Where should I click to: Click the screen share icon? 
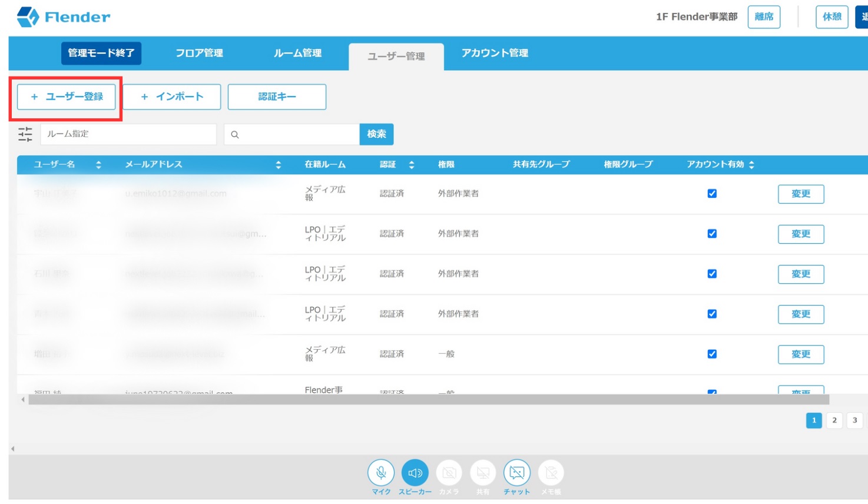click(483, 472)
